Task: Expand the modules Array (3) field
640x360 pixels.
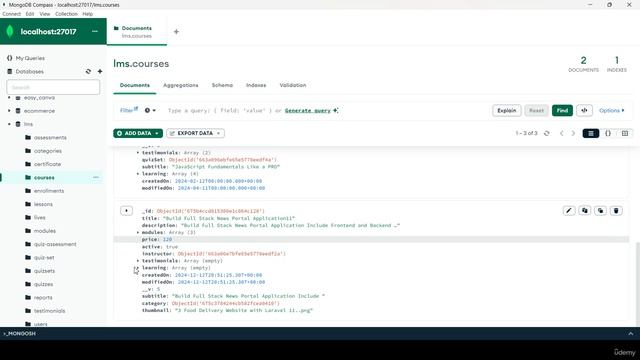Action: [138, 232]
